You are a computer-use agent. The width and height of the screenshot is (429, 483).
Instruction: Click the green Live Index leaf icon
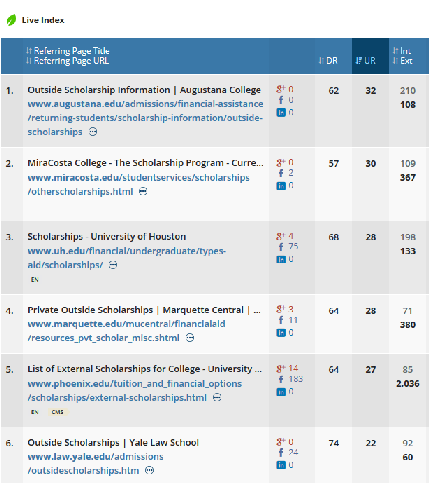coord(11,20)
